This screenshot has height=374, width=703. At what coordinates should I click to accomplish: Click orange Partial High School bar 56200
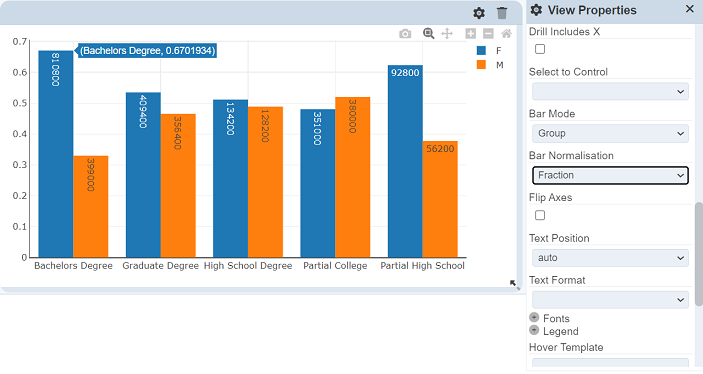[x=440, y=200]
